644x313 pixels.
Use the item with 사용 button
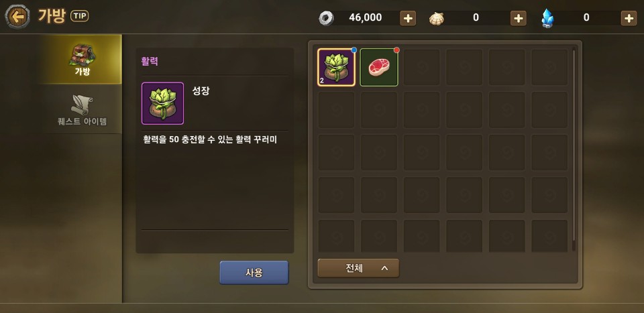pyautogui.click(x=254, y=273)
